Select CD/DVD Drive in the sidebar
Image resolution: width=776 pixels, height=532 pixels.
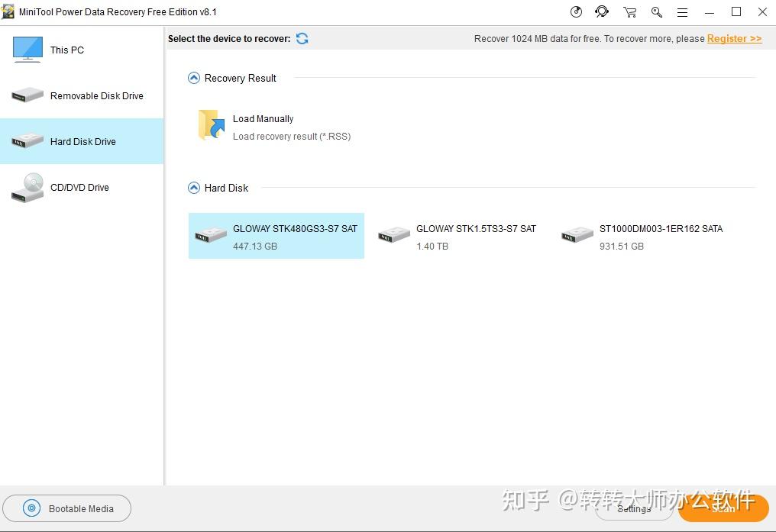point(82,188)
